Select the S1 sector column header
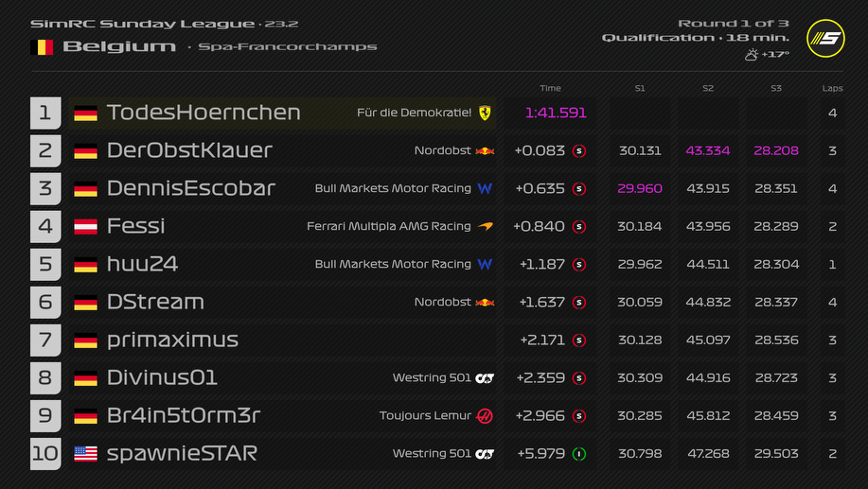Viewport: 868px width, 489px height. point(640,88)
